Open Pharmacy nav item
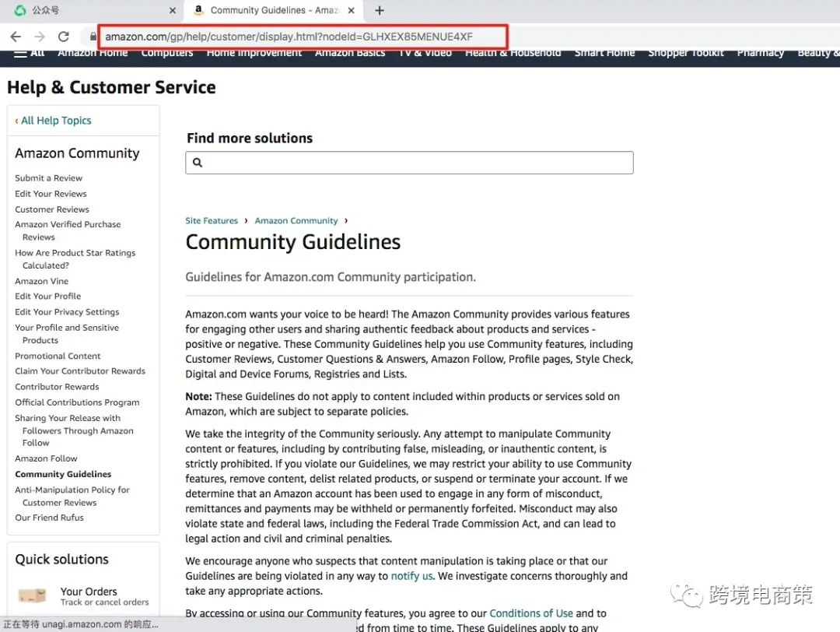The height and width of the screenshot is (632, 840). 760,53
